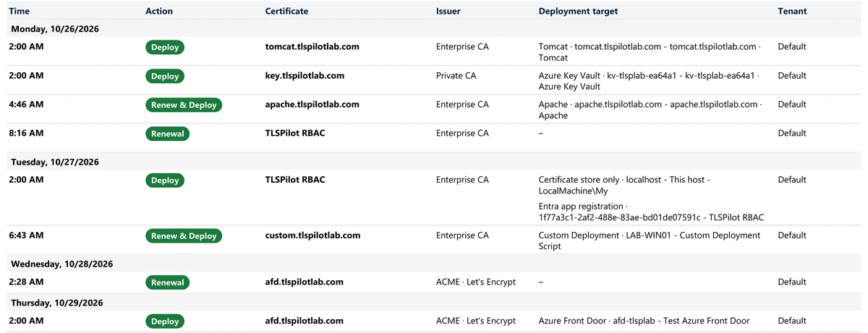Click the Certificate column header
The image size is (868, 333).
click(x=286, y=11)
